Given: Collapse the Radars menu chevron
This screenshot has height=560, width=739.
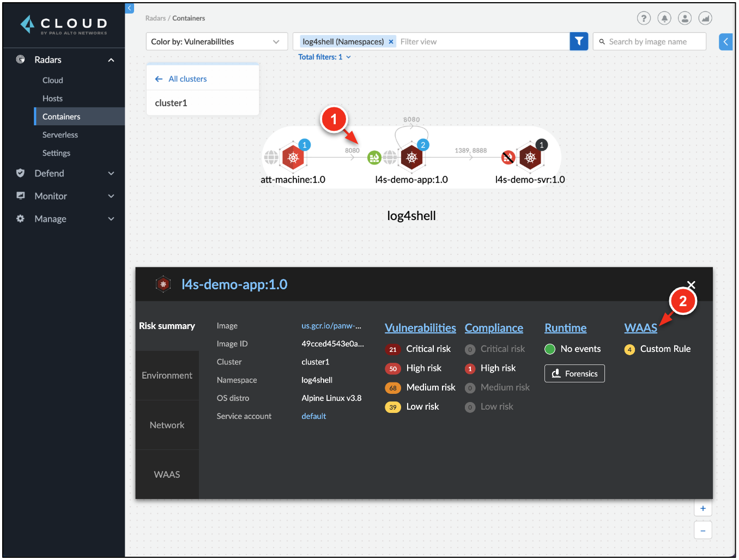Looking at the screenshot, I should pyautogui.click(x=111, y=60).
